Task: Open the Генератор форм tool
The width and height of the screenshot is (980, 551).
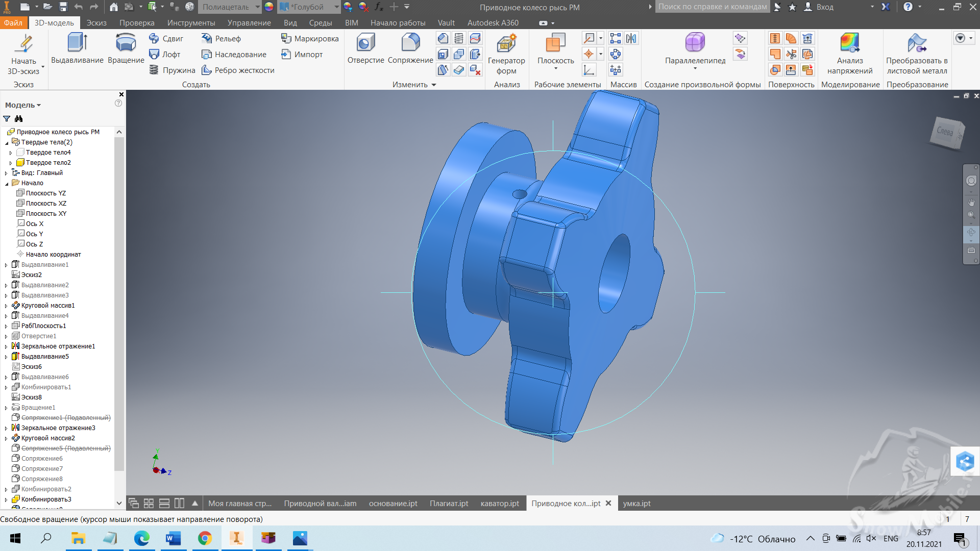Action: click(506, 54)
